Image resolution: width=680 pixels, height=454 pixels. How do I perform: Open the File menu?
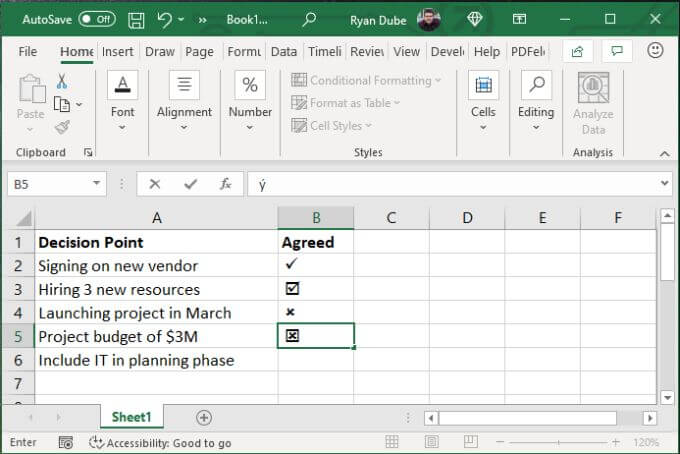(28, 52)
